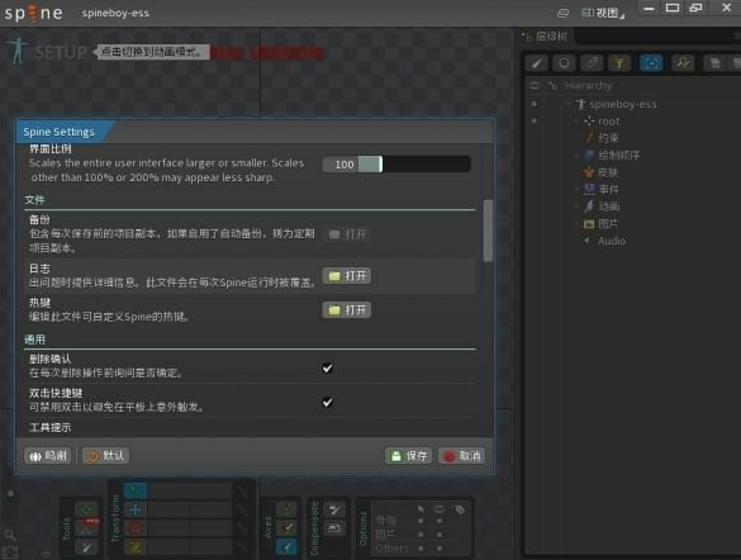The width and height of the screenshot is (741, 560).
Task: Select the 绘制顺序 draw order node
Action: 612,155
